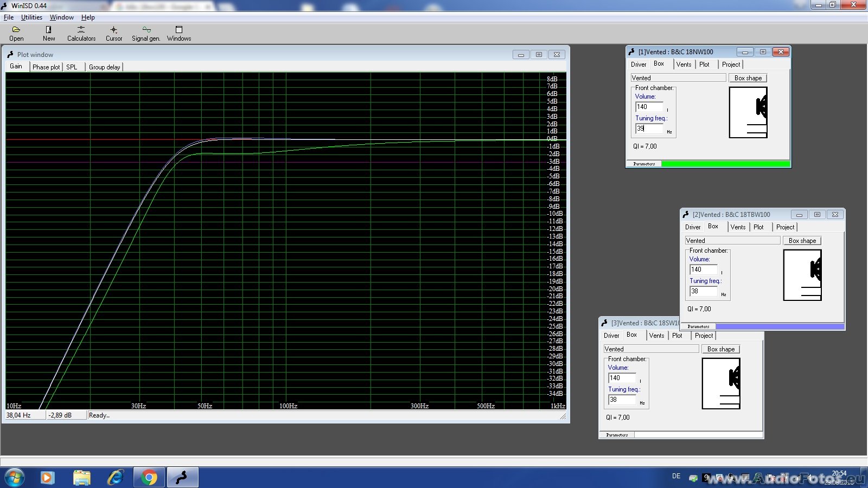Switch to Google Chrome in taskbar
Image resolution: width=868 pixels, height=488 pixels.
tap(149, 478)
